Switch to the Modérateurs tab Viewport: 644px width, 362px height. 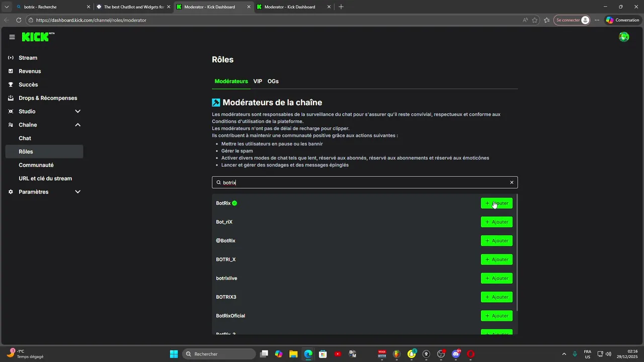tap(231, 81)
